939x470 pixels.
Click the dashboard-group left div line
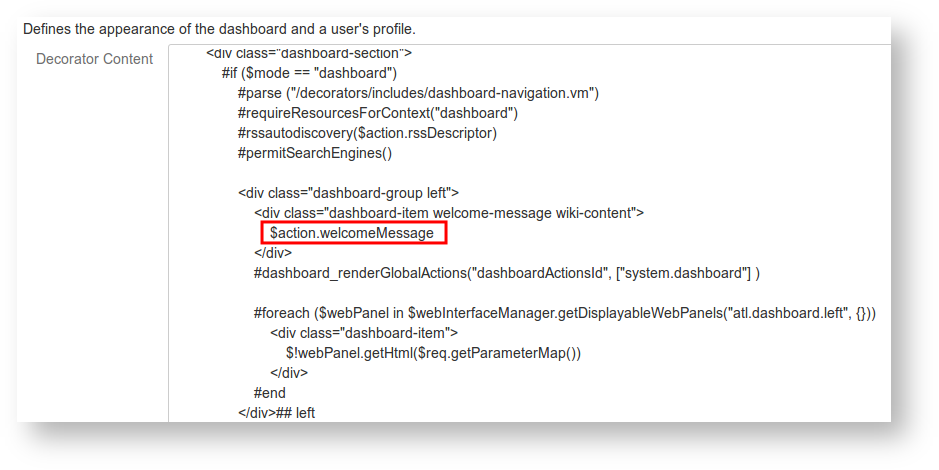348,193
